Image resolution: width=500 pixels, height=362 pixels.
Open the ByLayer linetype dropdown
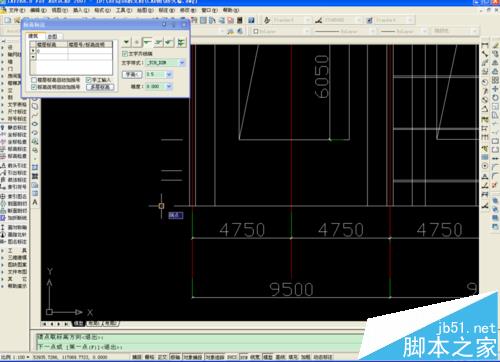tap(372, 32)
